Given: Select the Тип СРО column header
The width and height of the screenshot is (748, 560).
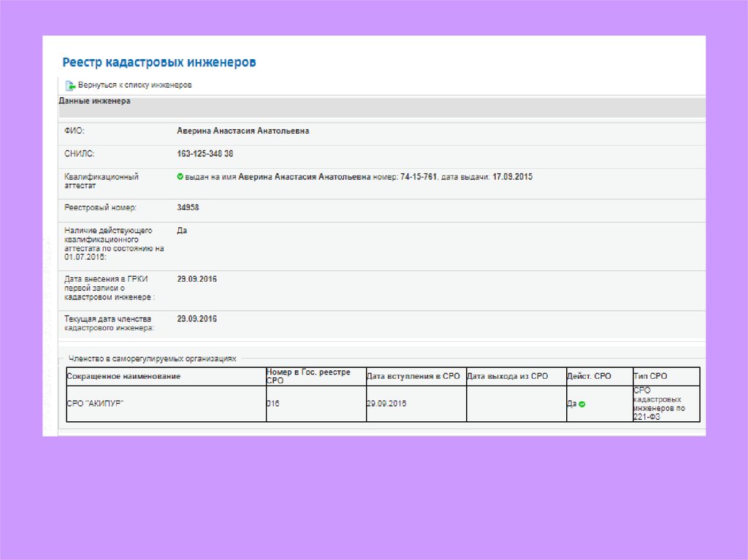Looking at the screenshot, I should click(650, 377).
